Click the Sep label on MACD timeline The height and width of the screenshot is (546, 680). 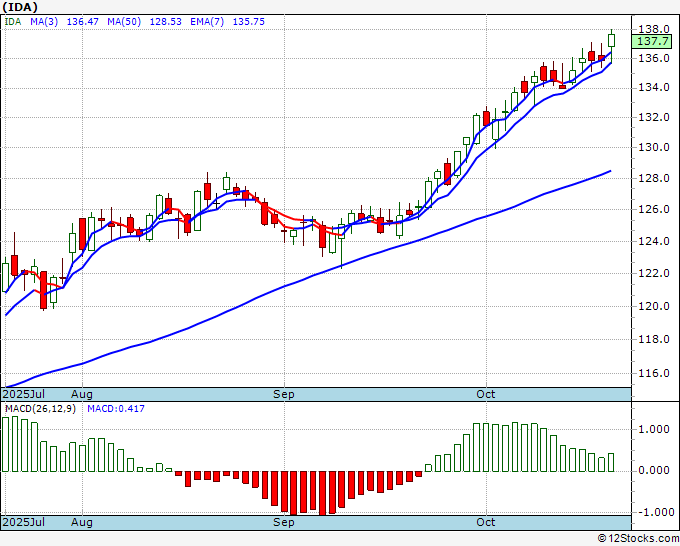click(284, 522)
